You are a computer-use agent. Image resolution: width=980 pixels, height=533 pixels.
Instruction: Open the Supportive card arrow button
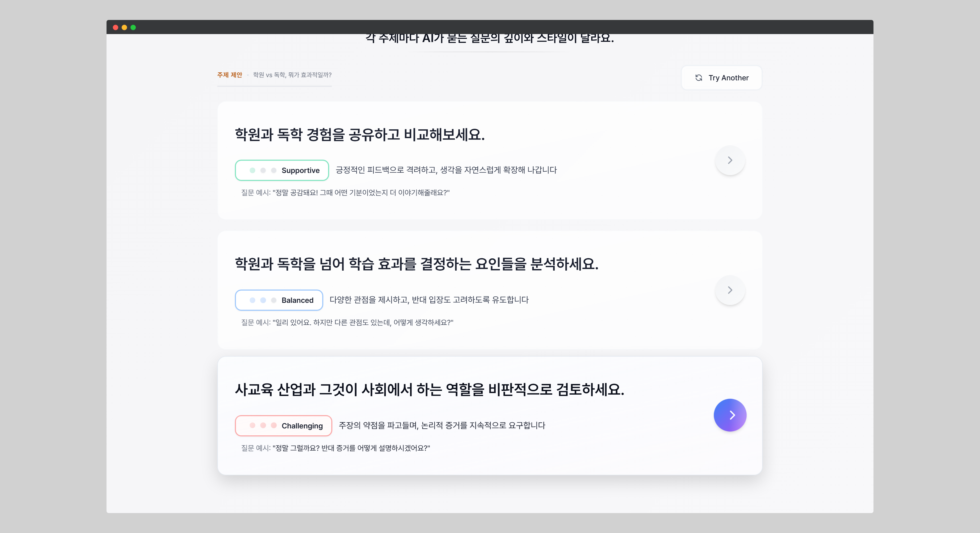click(730, 160)
